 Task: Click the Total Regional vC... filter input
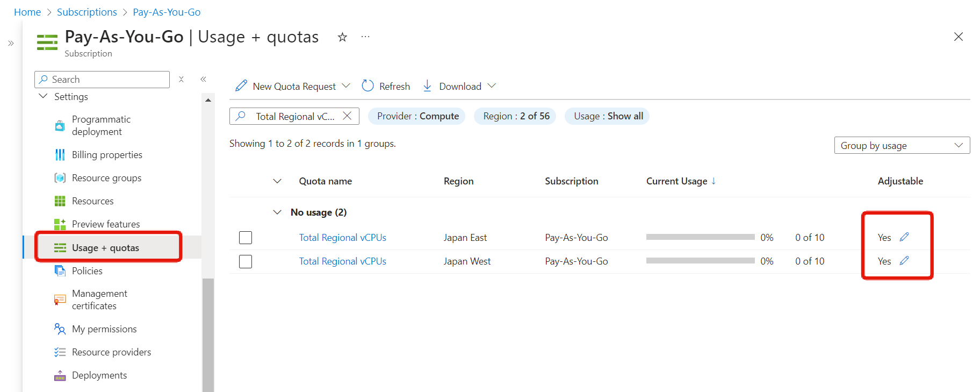pos(295,116)
